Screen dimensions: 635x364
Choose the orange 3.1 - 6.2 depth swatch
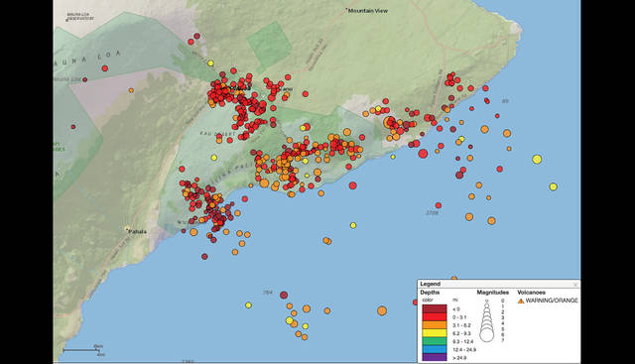435,325
